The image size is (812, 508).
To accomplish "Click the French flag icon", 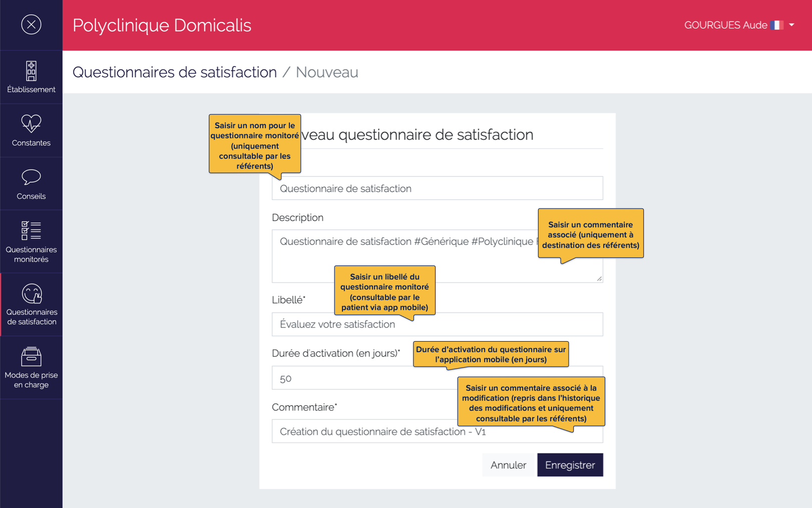I will pos(777,25).
